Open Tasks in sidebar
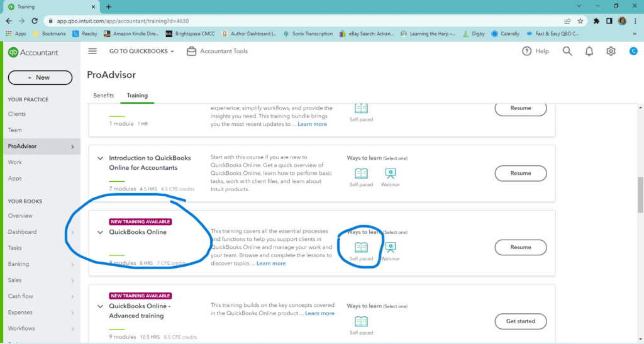 tap(15, 248)
